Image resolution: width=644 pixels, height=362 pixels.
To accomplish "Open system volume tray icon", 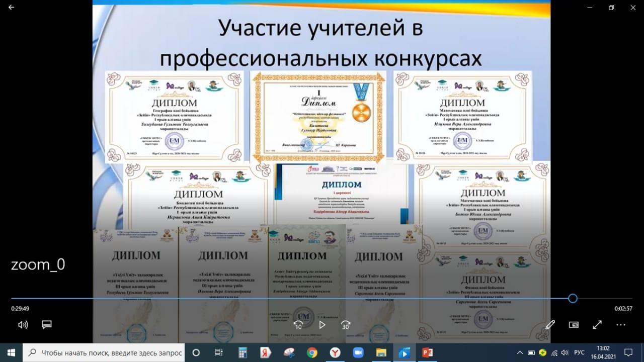I will 566,352.
